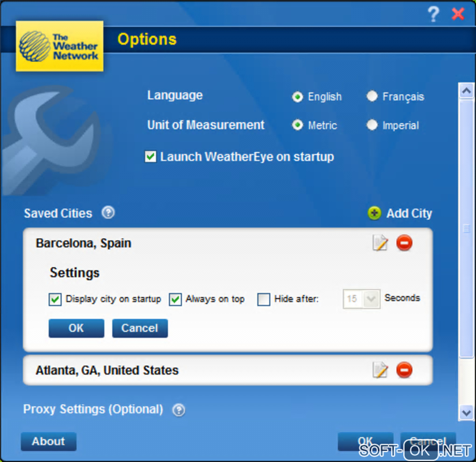Toggle Launch WeatherEye on startup
The height and width of the screenshot is (462, 476).
coord(151,157)
